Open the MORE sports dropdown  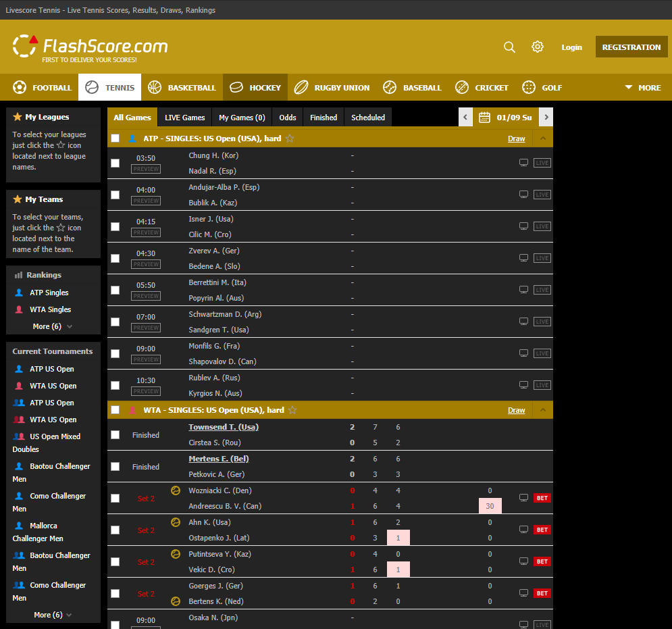click(640, 87)
